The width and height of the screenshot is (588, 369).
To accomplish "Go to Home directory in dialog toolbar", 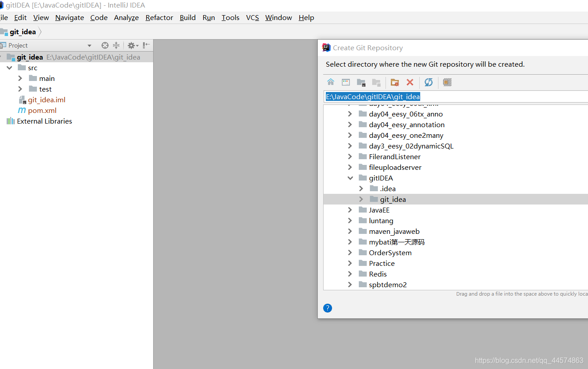I will [331, 82].
